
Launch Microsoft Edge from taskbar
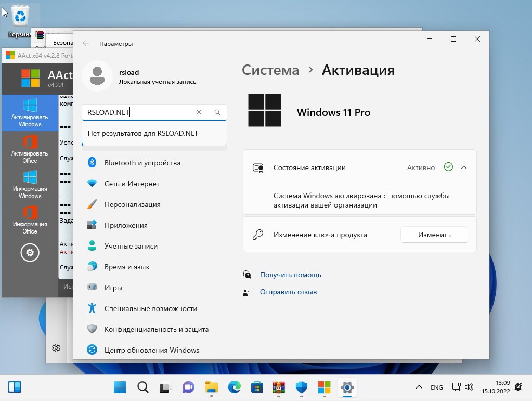234,387
